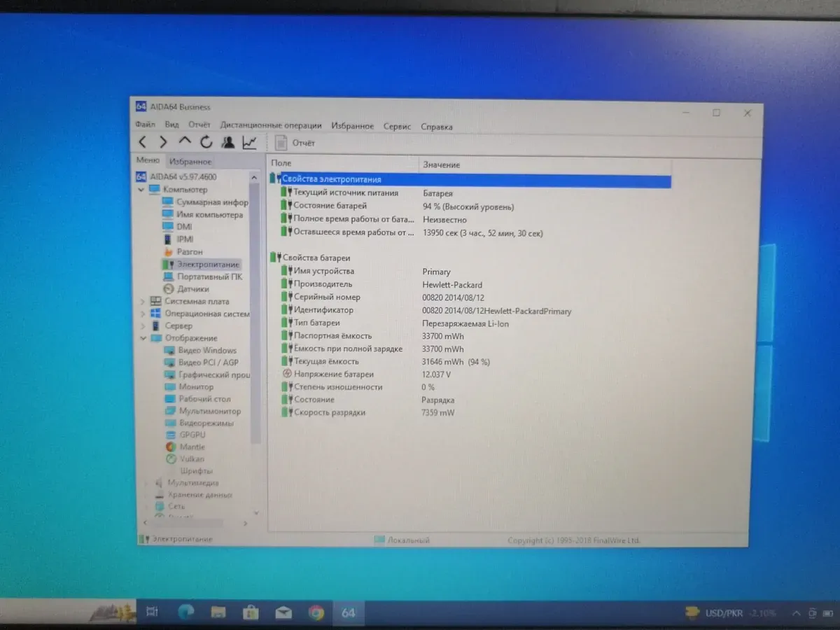This screenshot has height=630, width=840.
Task: Collapse the Отображение tree node
Action: coord(143,338)
